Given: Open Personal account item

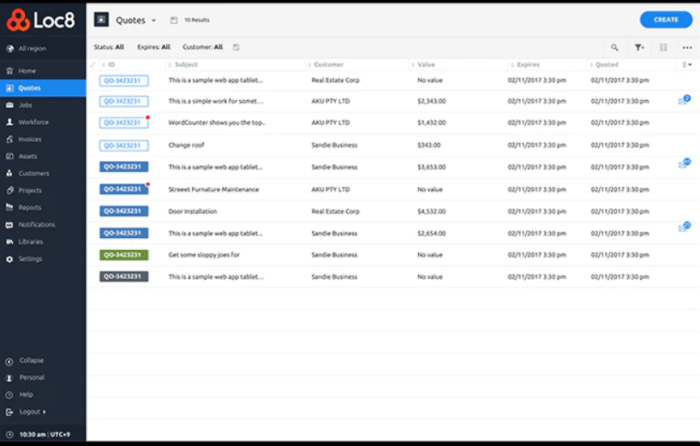Looking at the screenshot, I should coord(31,377).
